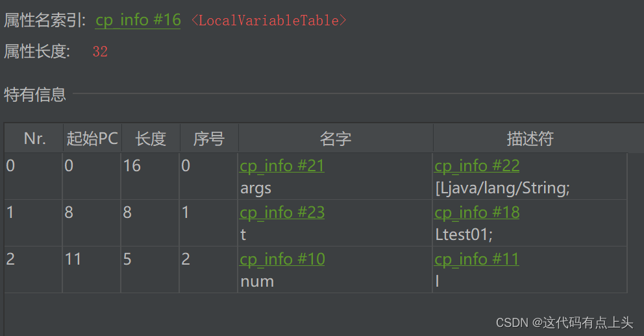Follow the cp_info #21 name link
Viewport: 644px width, 336px height.
pyautogui.click(x=282, y=166)
